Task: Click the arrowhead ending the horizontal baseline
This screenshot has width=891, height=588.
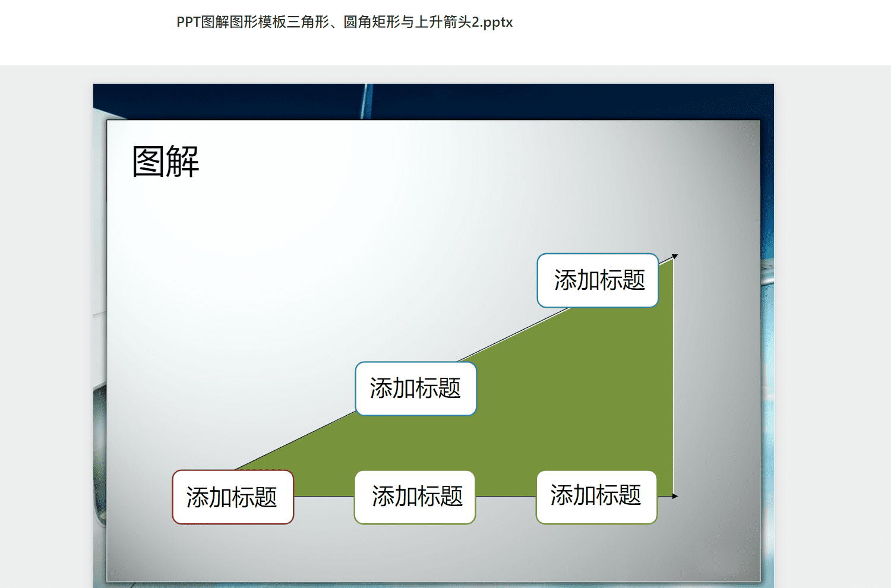Action: (675, 496)
